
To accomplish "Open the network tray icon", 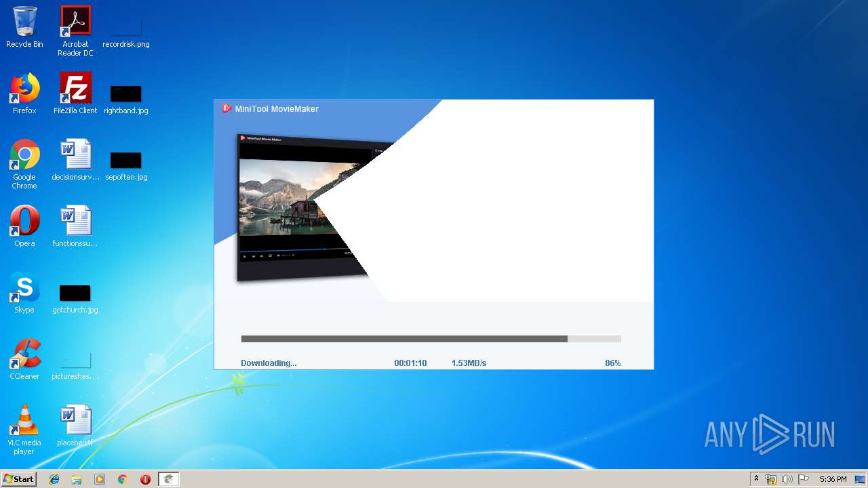I will 771,479.
